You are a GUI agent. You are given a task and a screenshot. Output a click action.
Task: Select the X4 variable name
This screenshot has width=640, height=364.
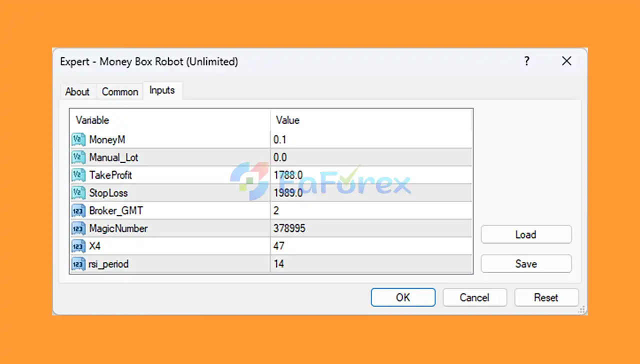tap(95, 246)
